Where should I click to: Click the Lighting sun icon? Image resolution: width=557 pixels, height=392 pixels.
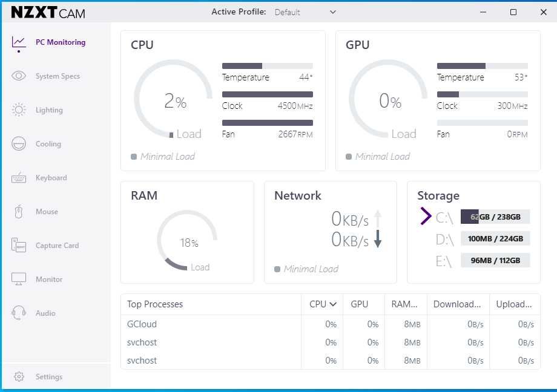[19, 110]
